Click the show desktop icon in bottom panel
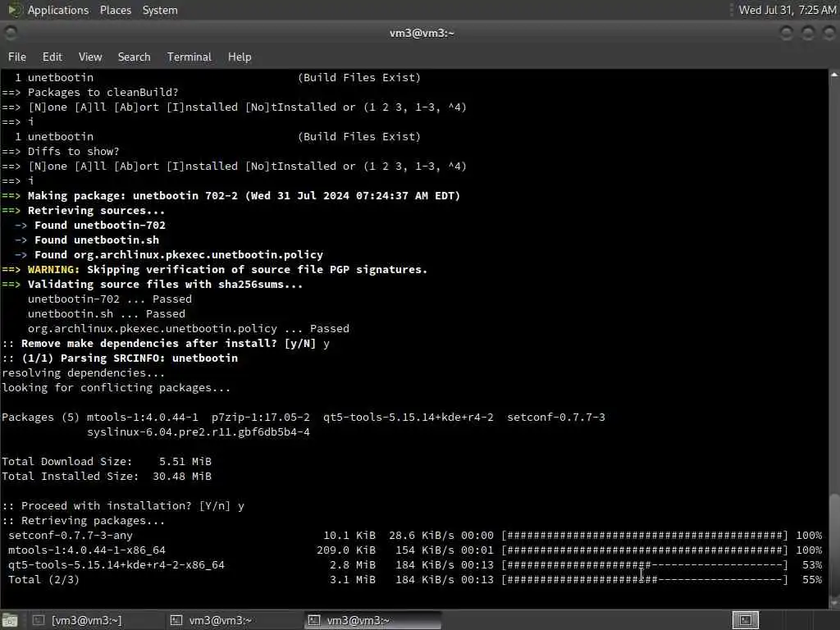The height and width of the screenshot is (630, 840). tap(10, 620)
